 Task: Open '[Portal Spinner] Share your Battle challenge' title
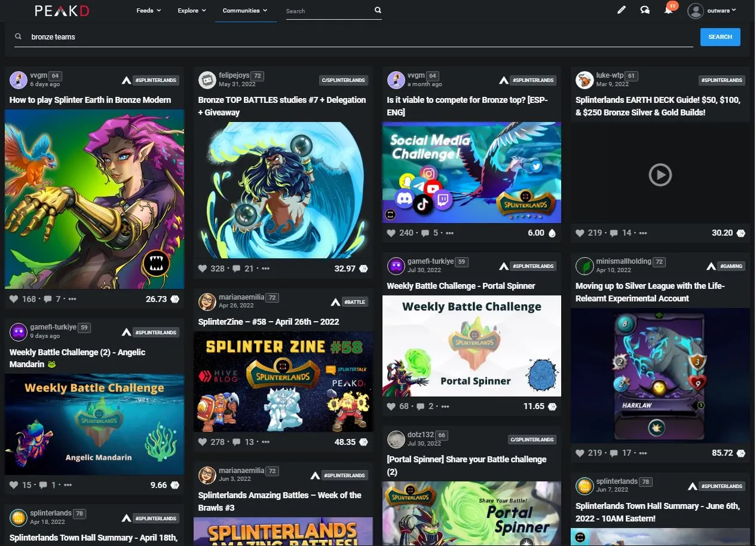pyautogui.click(x=467, y=465)
